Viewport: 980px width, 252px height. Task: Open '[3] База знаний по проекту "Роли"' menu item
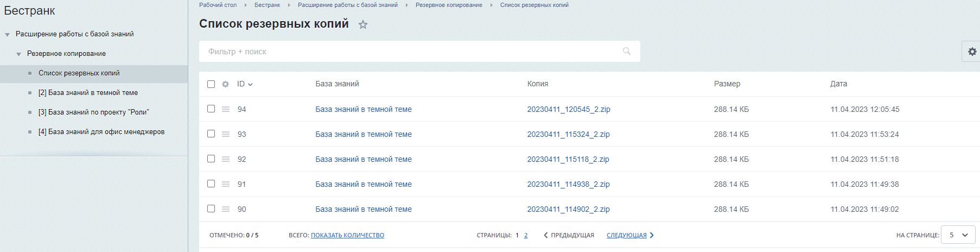[x=93, y=112]
